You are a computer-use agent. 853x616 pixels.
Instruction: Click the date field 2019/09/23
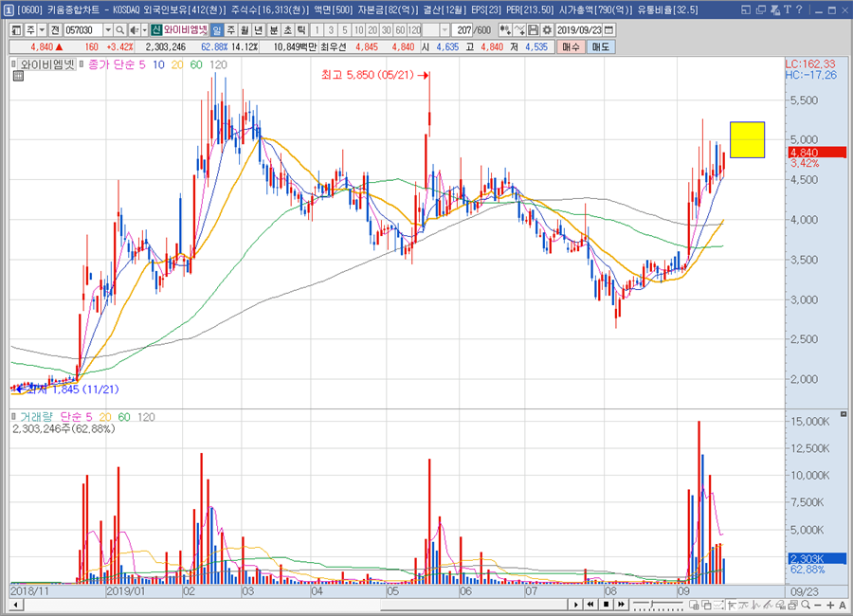[579, 30]
